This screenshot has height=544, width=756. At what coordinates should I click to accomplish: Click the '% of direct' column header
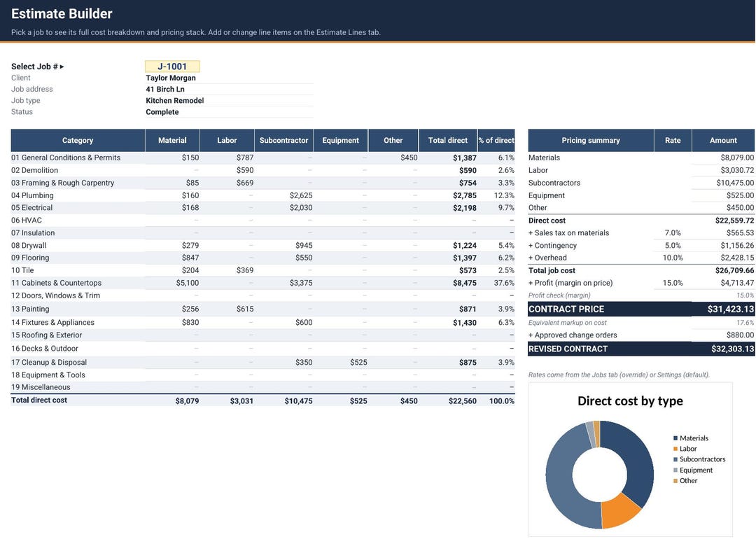(496, 140)
